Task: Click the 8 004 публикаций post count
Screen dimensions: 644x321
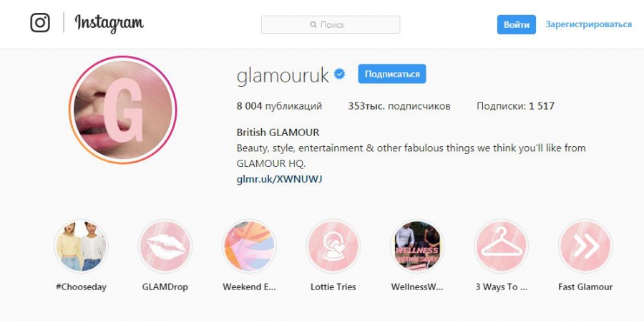Action: tap(279, 106)
